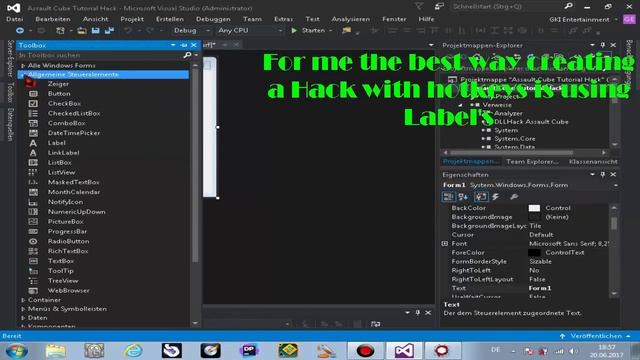This screenshot has height=360, width=640.
Task: Switch to Team Explorer tab
Action: pos(532,162)
